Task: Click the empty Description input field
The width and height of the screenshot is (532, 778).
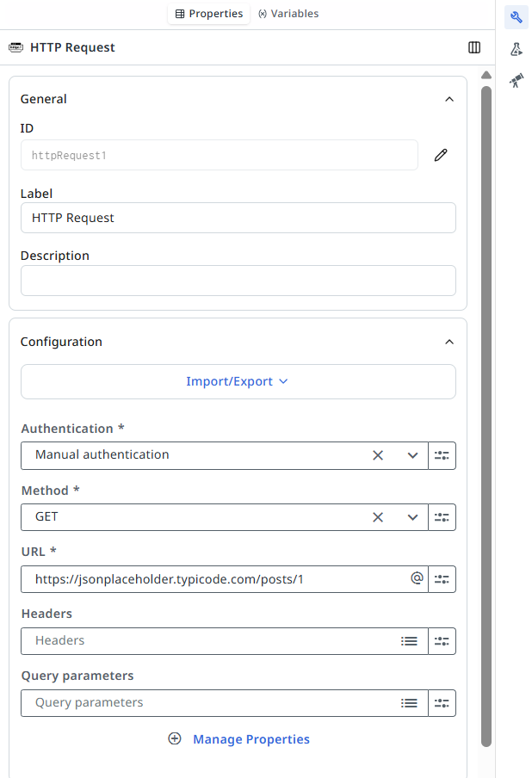Action: click(238, 281)
